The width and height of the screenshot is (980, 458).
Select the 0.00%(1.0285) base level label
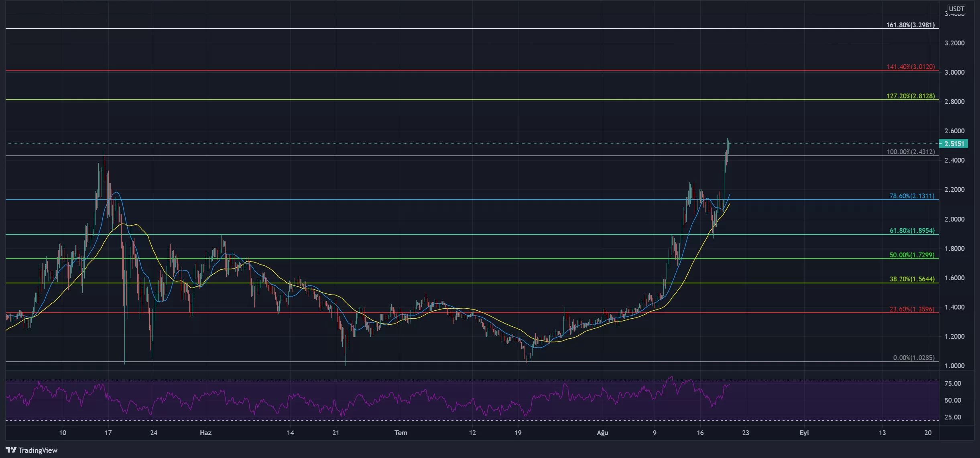click(913, 358)
